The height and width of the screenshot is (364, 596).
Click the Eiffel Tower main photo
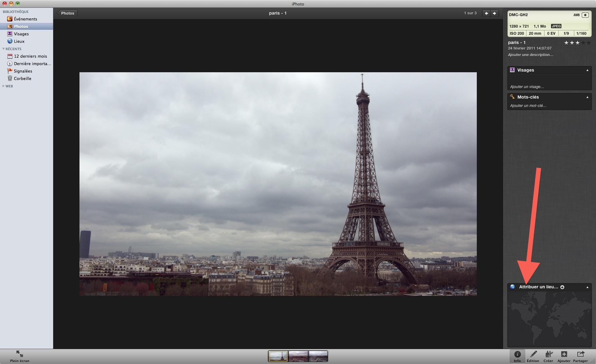coord(278,184)
